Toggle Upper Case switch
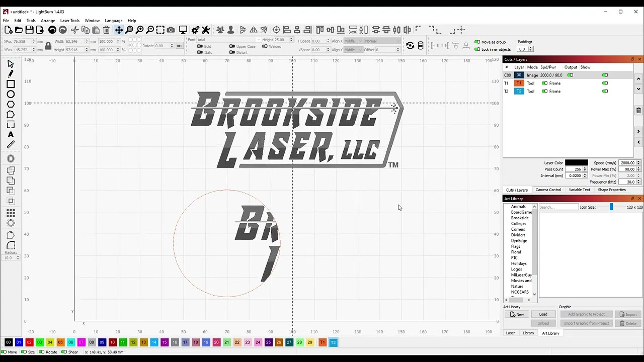 coord(232,46)
